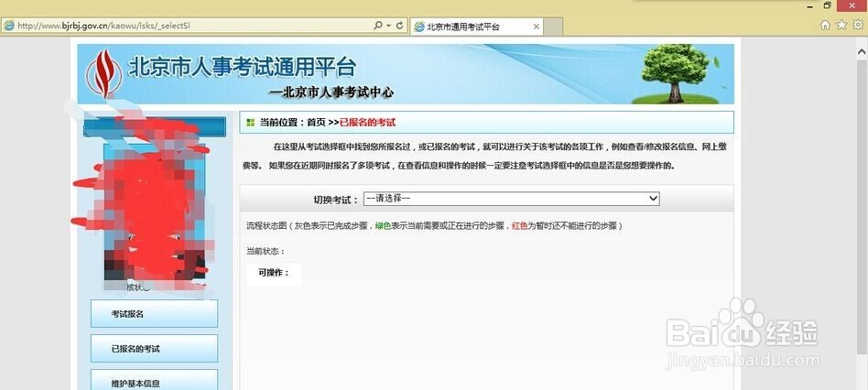Click the 首页 breadcrumb link
Screen dimensions: 868x390
pos(316,123)
